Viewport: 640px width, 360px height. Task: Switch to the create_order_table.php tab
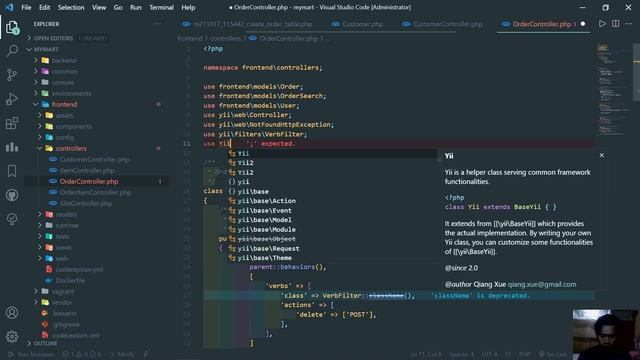pyautogui.click(x=247, y=24)
